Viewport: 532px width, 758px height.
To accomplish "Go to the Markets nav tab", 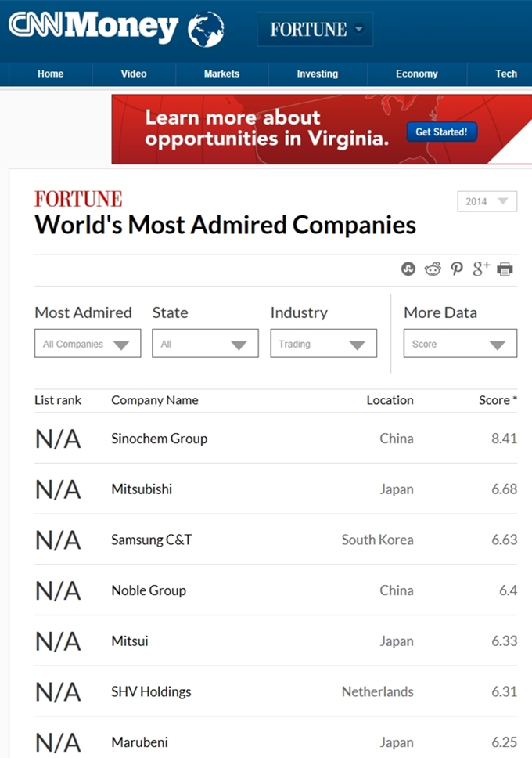I will (221, 74).
